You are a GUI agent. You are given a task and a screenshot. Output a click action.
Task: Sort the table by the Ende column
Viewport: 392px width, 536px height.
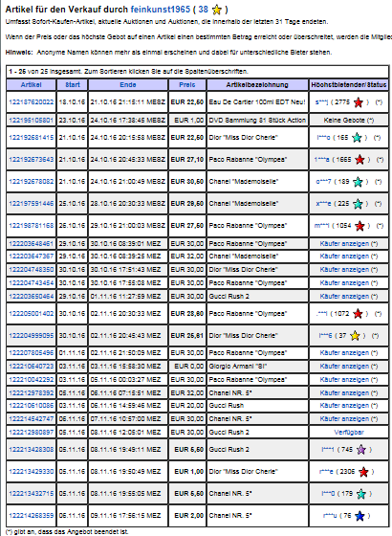[128, 85]
